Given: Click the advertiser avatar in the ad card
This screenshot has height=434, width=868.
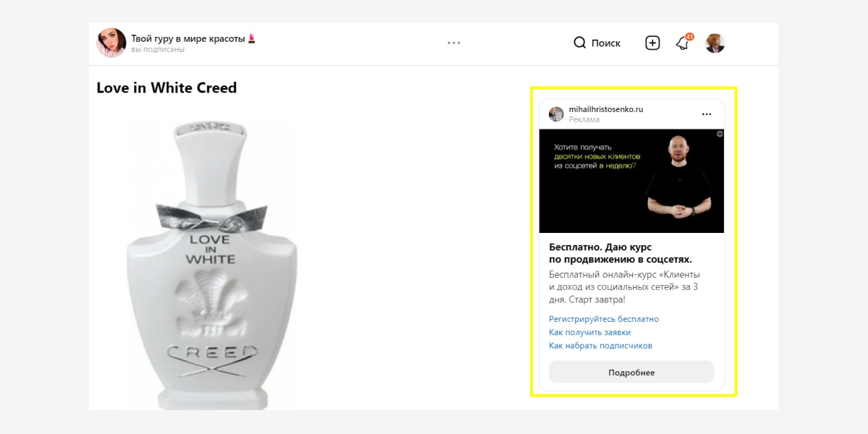Looking at the screenshot, I should click(x=556, y=114).
